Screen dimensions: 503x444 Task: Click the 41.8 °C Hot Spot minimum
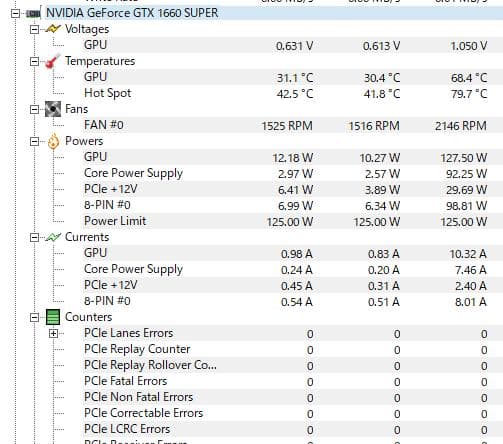pos(382,94)
